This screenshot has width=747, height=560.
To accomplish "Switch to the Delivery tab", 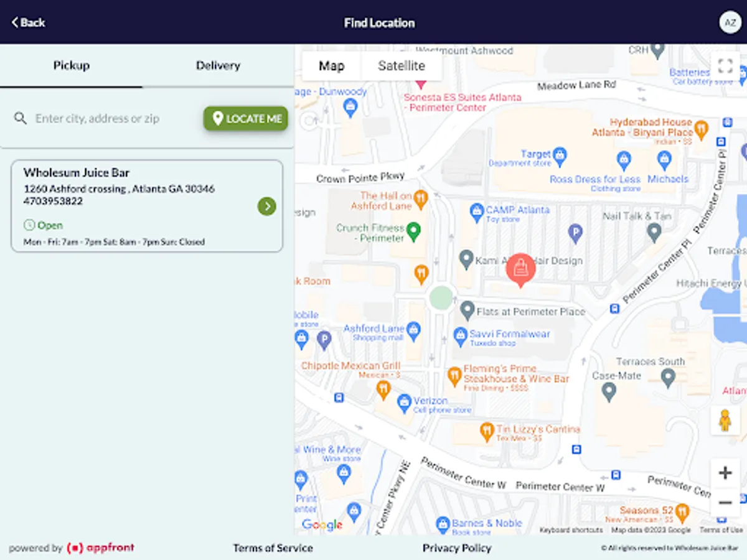I will pyautogui.click(x=218, y=65).
